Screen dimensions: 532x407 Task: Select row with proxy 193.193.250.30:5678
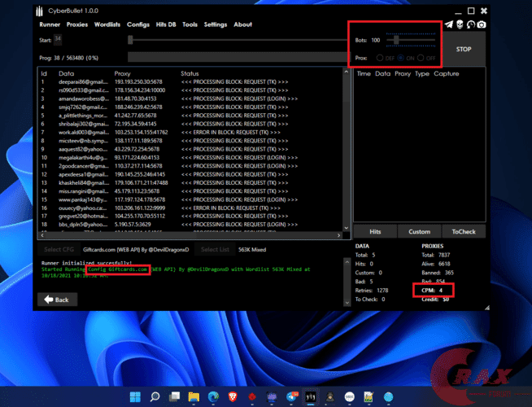[x=191, y=82]
